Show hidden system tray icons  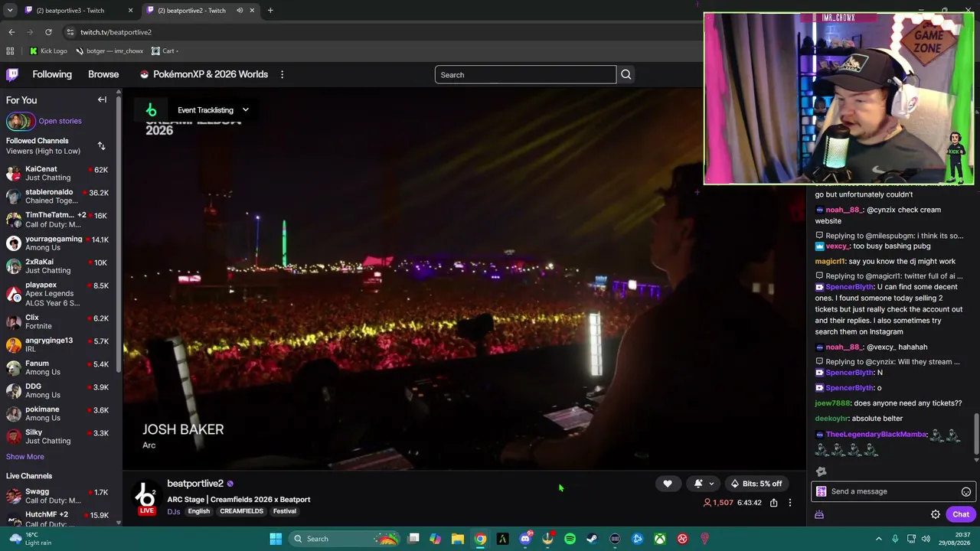878,539
